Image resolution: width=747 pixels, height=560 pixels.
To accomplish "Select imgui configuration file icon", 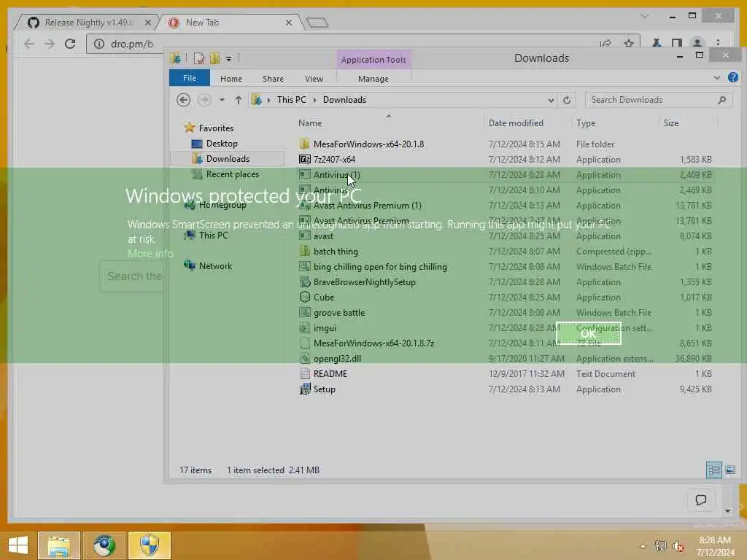I will (305, 327).
